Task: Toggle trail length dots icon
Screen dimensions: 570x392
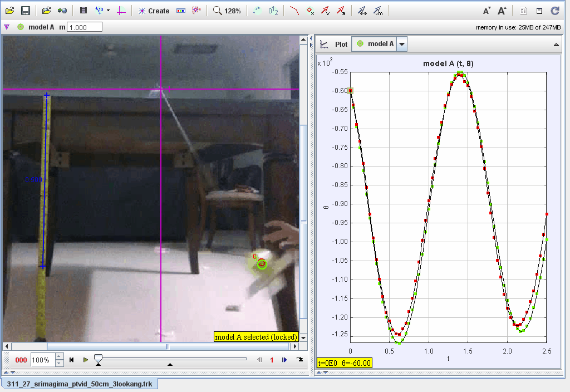Action: click(x=257, y=11)
